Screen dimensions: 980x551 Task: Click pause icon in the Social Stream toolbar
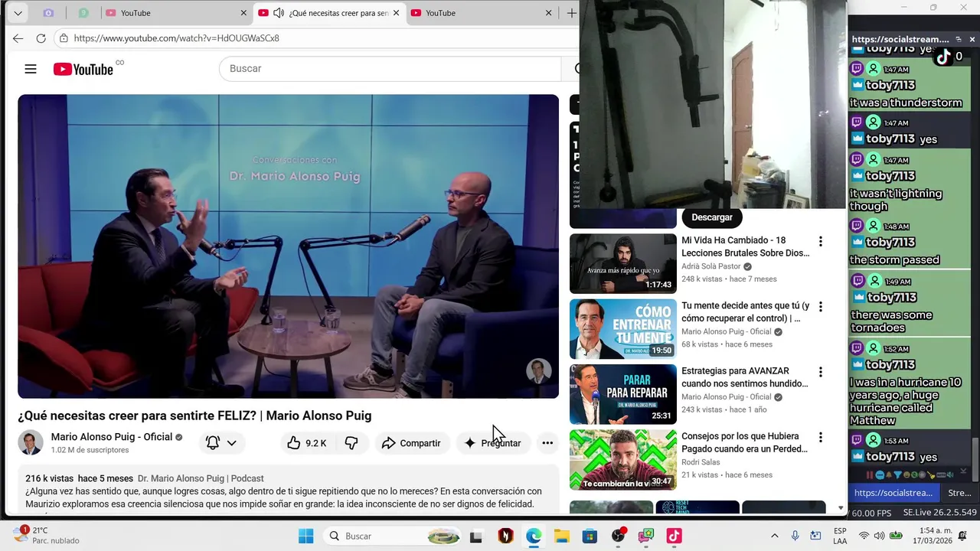(870, 475)
